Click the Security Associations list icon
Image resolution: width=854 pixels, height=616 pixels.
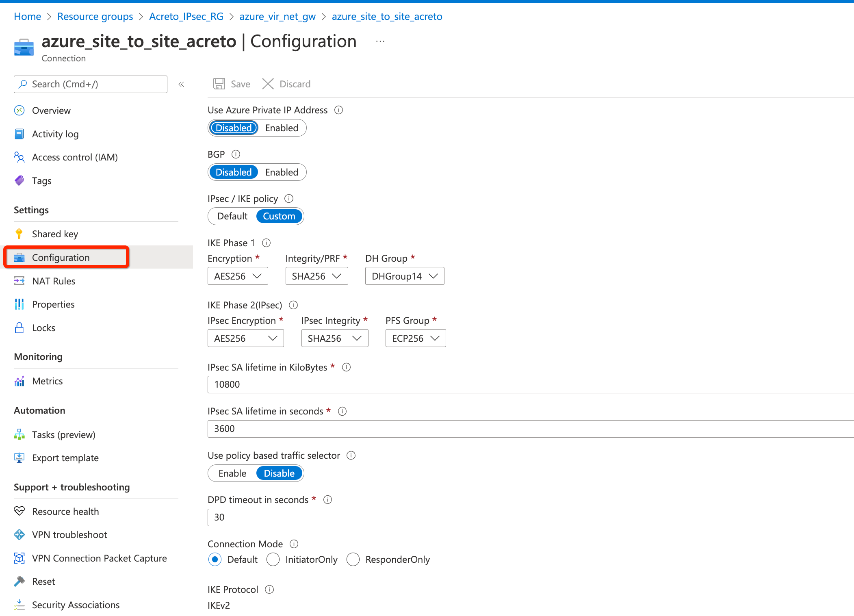(x=19, y=605)
